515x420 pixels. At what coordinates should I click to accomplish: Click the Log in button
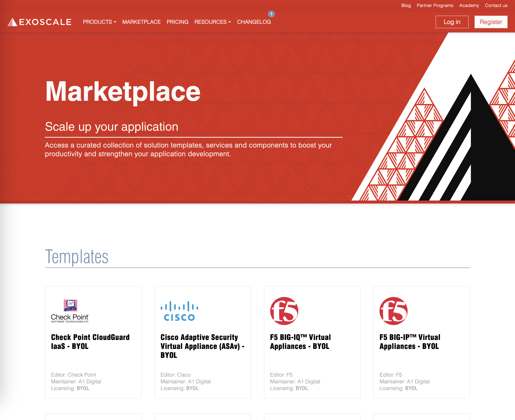pos(452,22)
